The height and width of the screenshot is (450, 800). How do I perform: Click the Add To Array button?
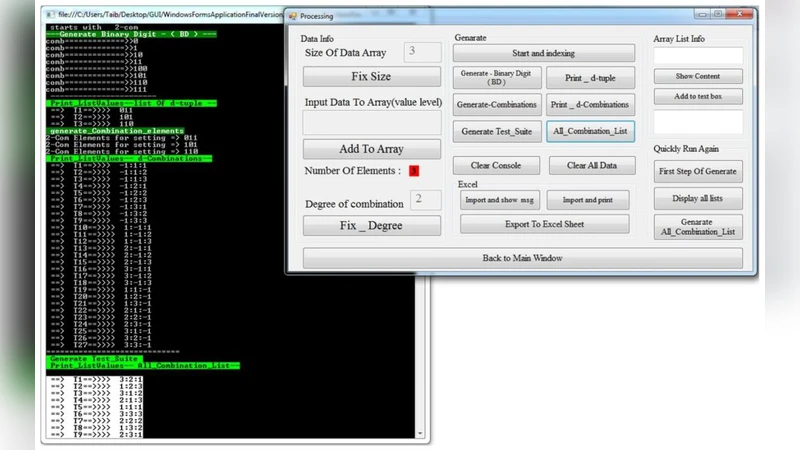point(371,149)
